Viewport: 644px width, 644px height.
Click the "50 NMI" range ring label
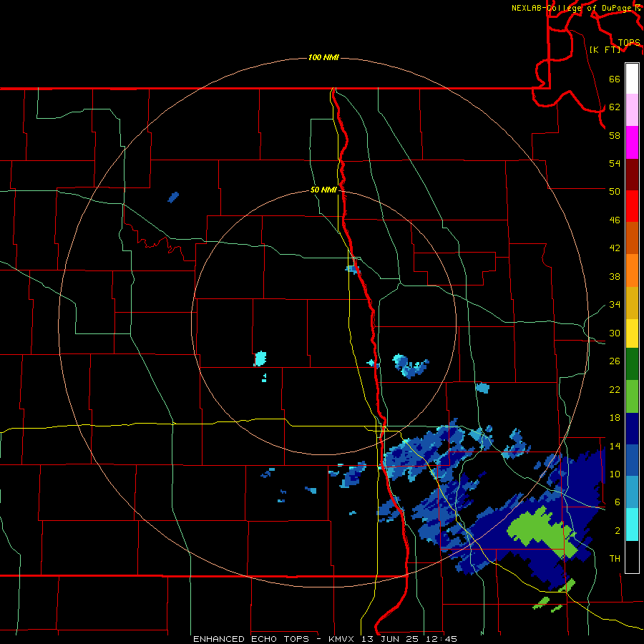point(323,190)
